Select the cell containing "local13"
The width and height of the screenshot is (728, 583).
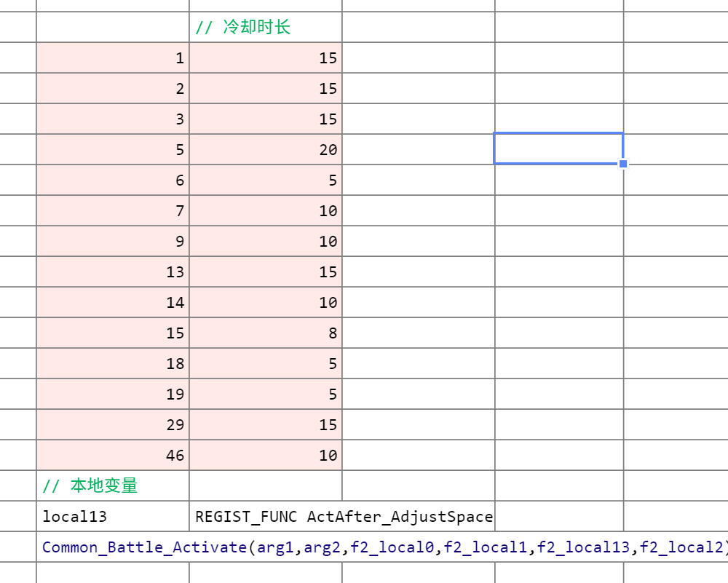(x=113, y=516)
